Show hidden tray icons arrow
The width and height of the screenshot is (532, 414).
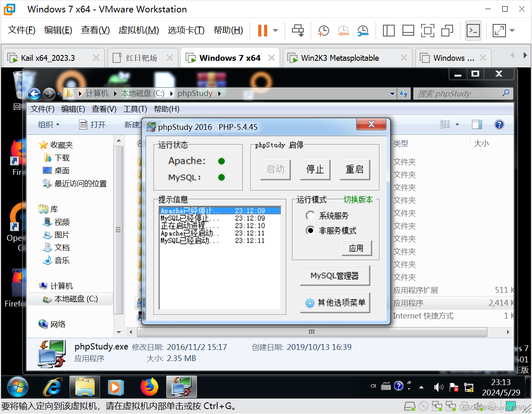pos(421,387)
